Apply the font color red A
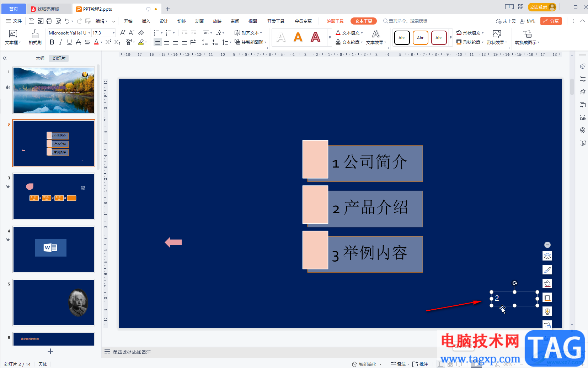This screenshot has width=588, height=368. click(x=96, y=42)
